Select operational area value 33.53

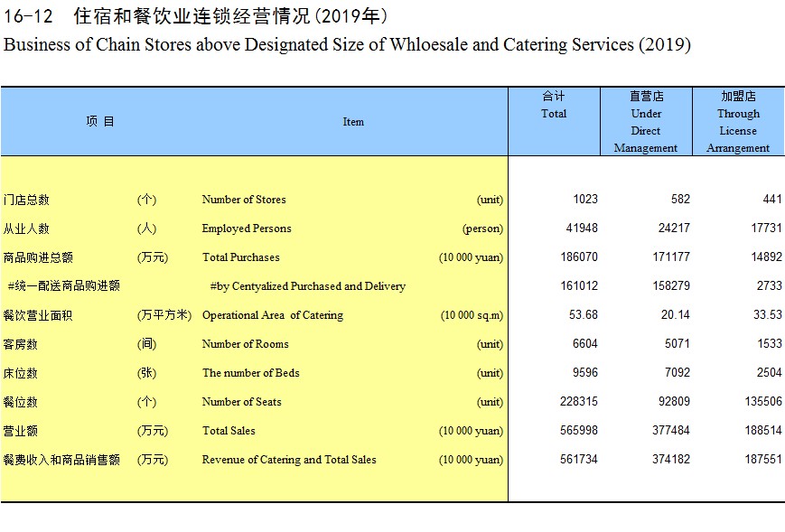point(768,315)
